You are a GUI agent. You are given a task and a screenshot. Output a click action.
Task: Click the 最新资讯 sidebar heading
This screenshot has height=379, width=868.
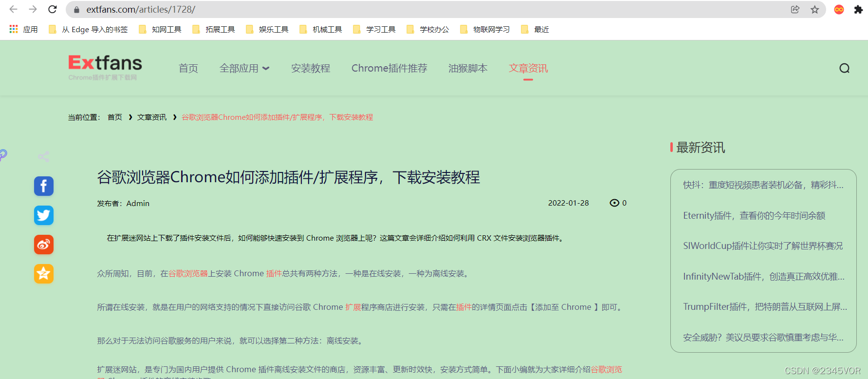click(701, 148)
